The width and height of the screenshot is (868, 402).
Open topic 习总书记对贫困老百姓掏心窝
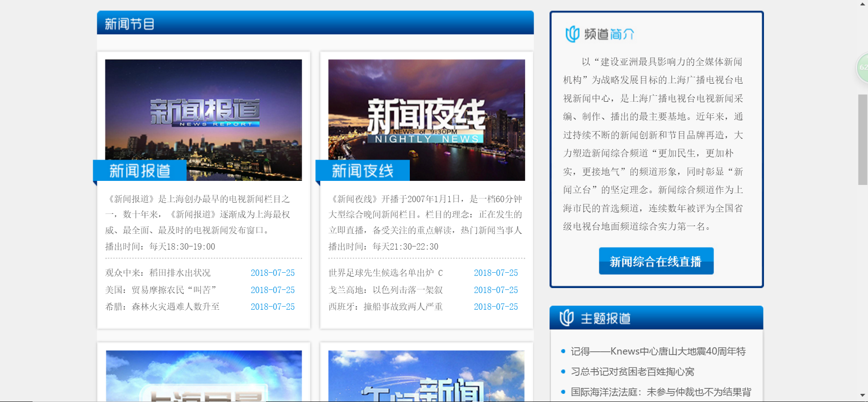[632, 372]
